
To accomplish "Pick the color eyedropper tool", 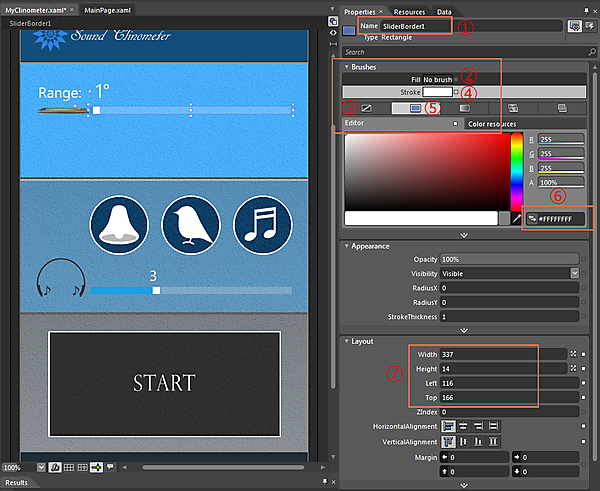I will 517,217.
